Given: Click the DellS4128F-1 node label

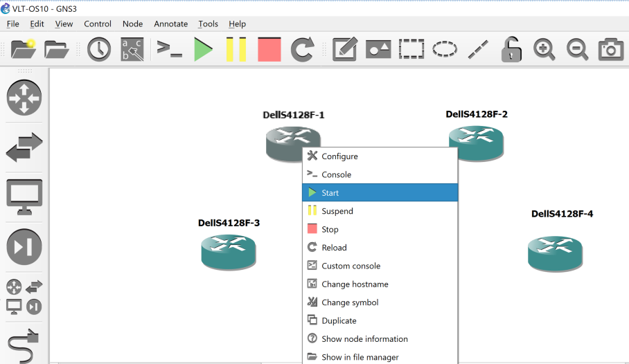Looking at the screenshot, I should click(x=293, y=115).
